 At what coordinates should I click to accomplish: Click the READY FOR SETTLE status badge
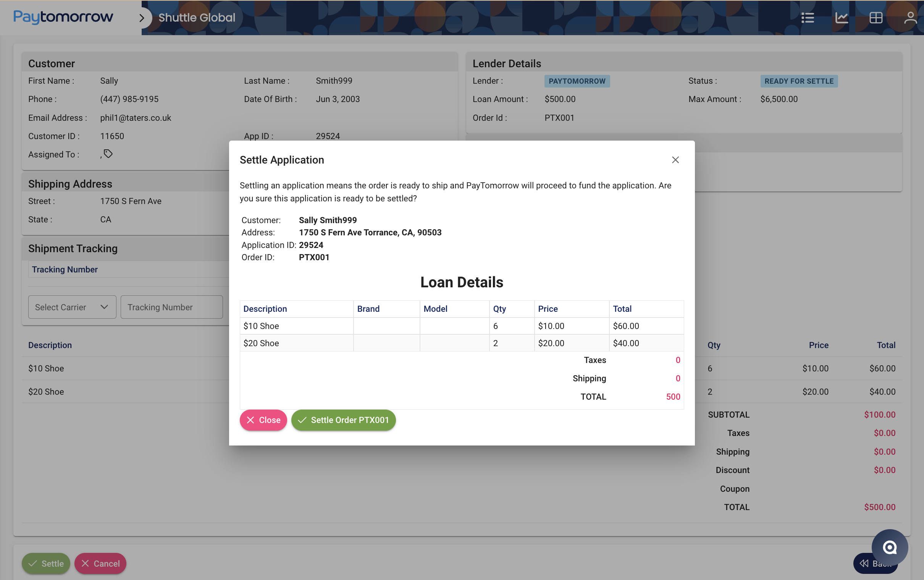799,81
